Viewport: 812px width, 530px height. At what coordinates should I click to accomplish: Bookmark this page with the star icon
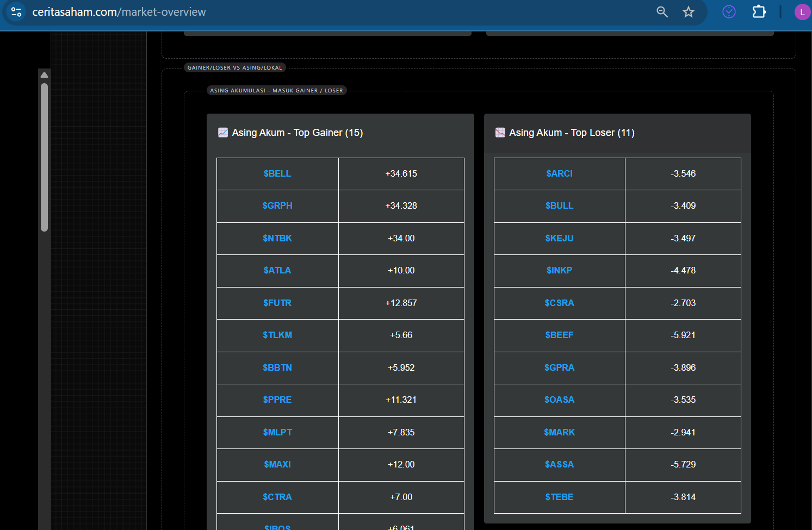(x=689, y=12)
